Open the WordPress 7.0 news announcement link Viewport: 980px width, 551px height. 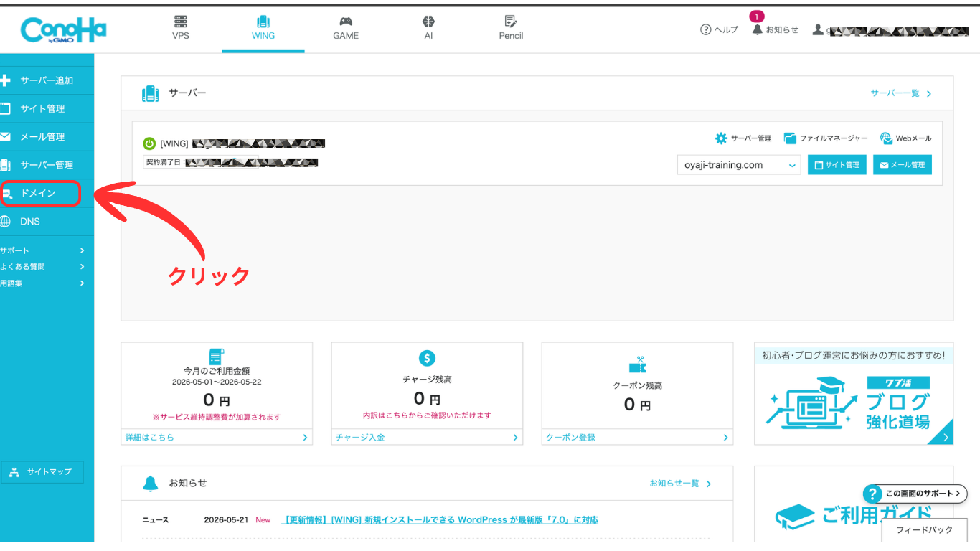pyautogui.click(x=440, y=520)
